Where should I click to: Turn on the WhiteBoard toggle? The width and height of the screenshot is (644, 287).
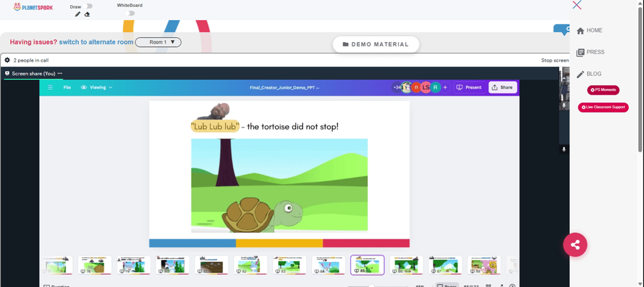pyautogui.click(x=130, y=13)
